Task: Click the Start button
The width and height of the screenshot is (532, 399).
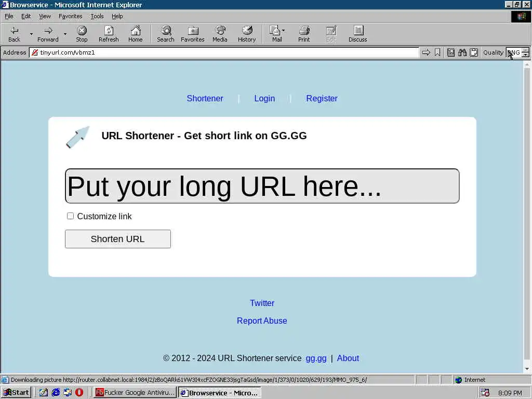Action: [16, 393]
